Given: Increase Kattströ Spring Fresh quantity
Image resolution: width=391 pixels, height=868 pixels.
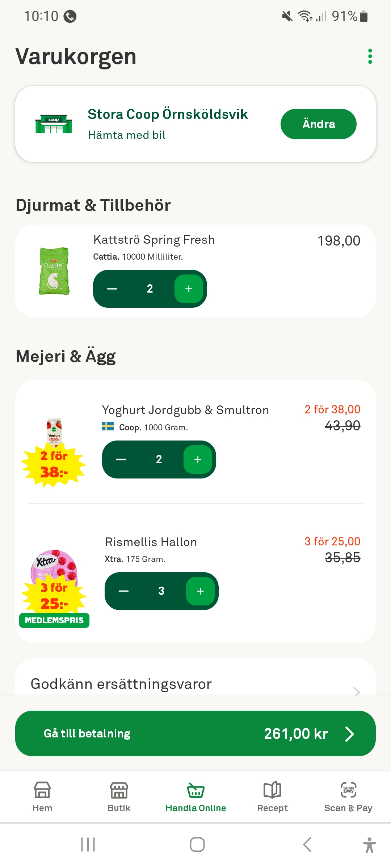Looking at the screenshot, I should click(189, 289).
